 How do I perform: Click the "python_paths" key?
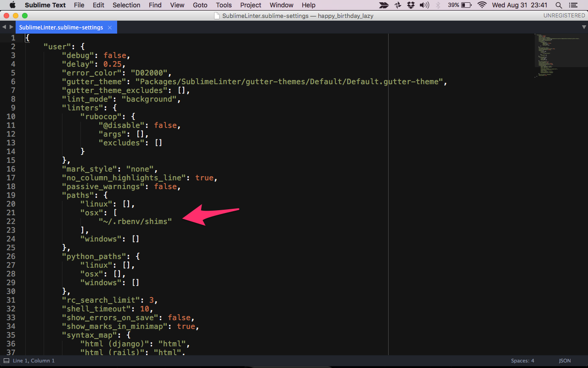[94, 256]
